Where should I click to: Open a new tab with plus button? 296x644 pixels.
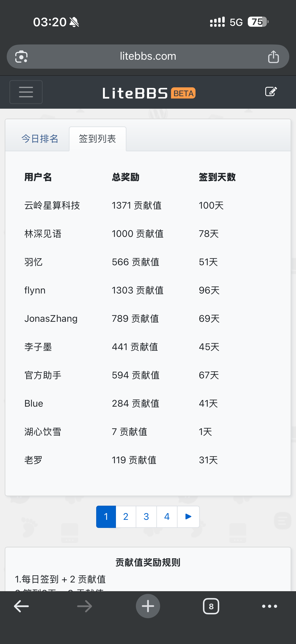(x=148, y=606)
